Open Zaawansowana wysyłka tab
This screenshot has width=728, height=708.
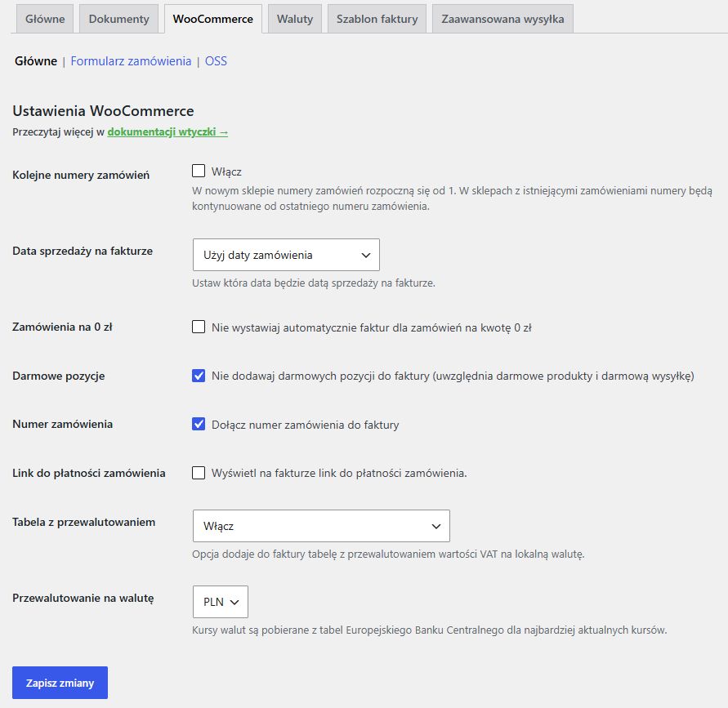pos(502,19)
